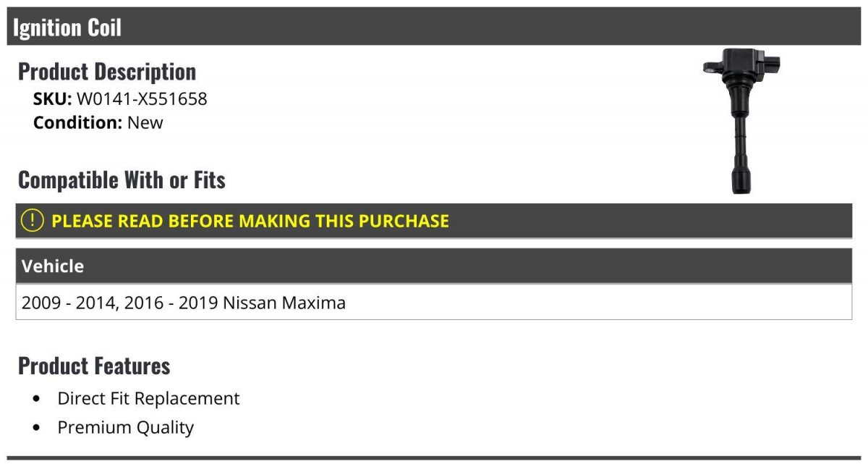Viewport: 868px width, 467px height.
Task: Click the bold SKU label
Action: [52, 99]
